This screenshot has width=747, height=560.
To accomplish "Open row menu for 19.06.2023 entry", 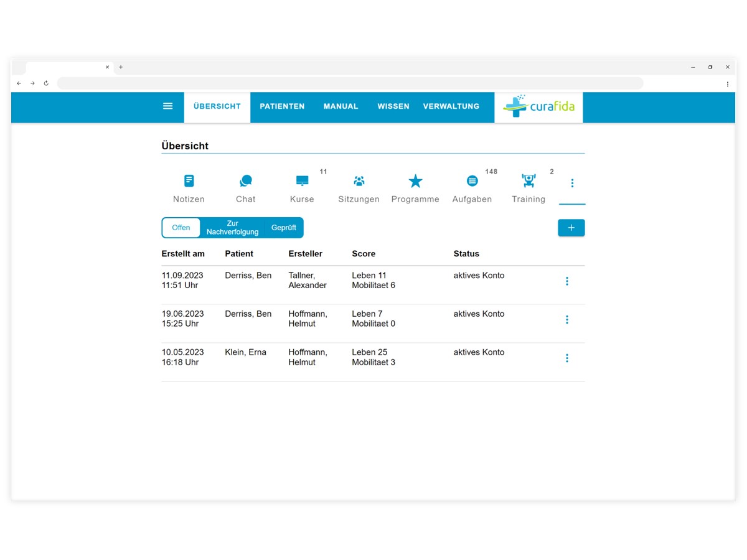I will (566, 320).
